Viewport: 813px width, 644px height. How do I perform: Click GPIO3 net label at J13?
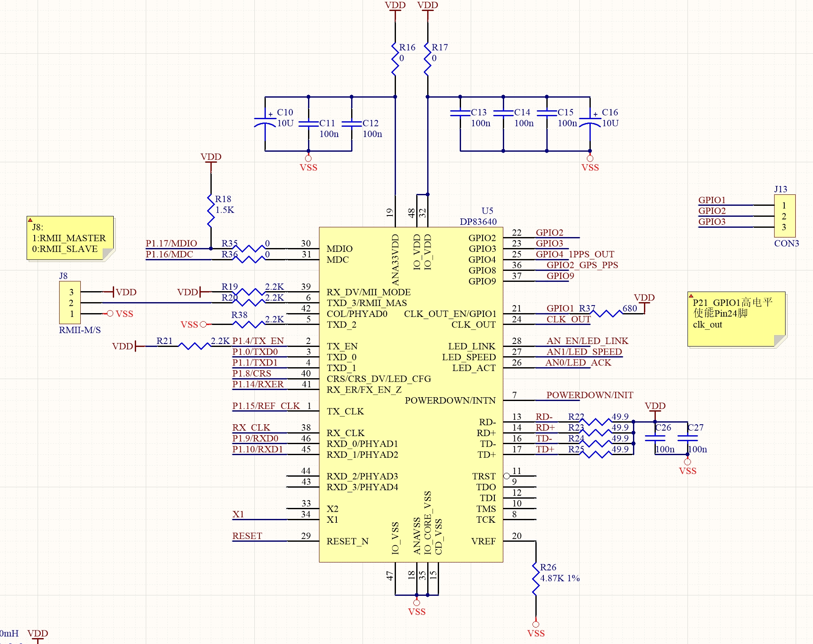pyautogui.click(x=712, y=222)
